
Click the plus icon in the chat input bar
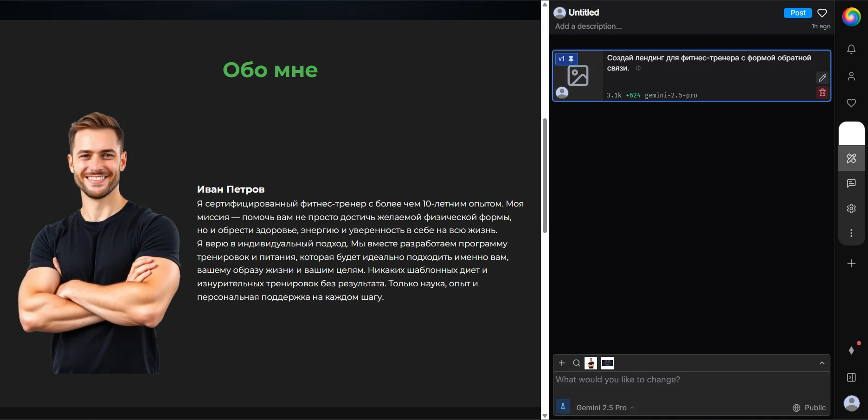coord(562,363)
